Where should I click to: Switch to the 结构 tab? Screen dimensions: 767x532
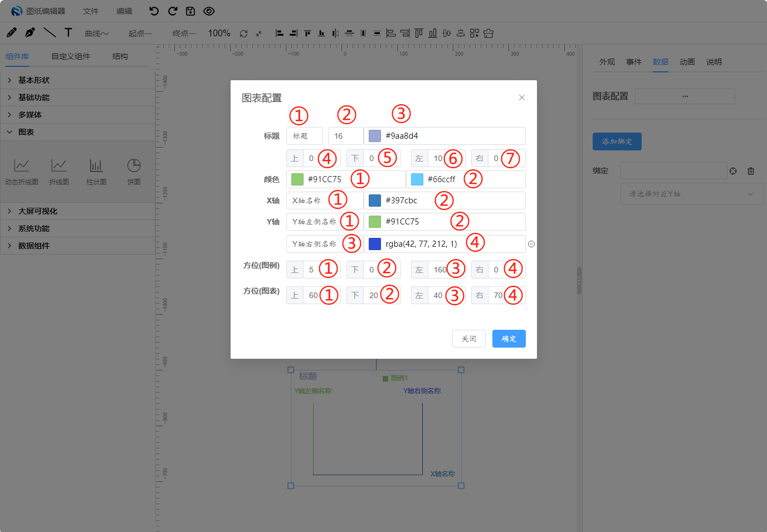(x=120, y=56)
